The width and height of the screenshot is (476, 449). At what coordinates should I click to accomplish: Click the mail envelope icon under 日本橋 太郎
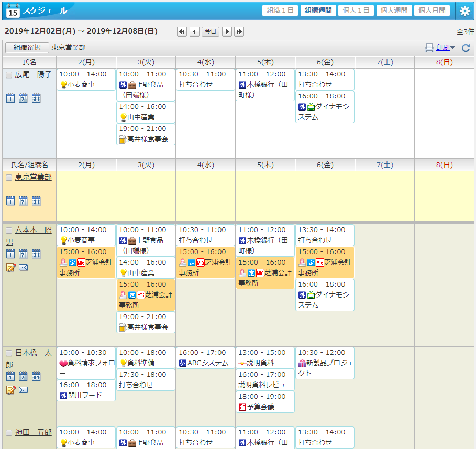pyautogui.click(x=24, y=390)
